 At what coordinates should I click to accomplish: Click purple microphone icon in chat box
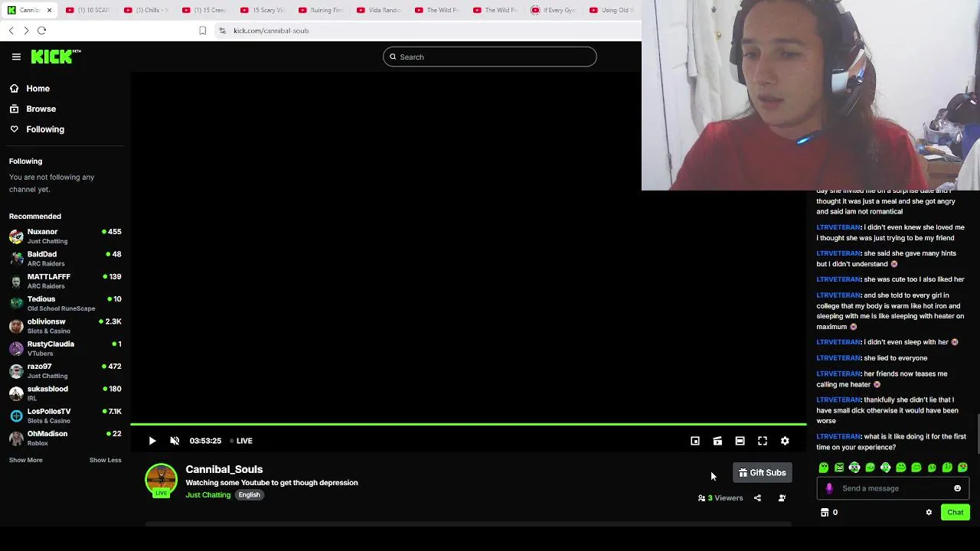click(x=829, y=488)
